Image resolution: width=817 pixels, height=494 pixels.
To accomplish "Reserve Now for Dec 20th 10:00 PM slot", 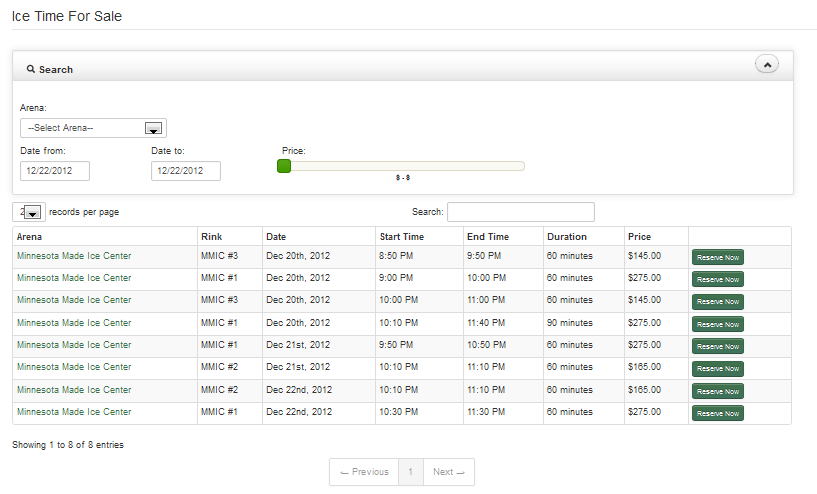I will 717,302.
